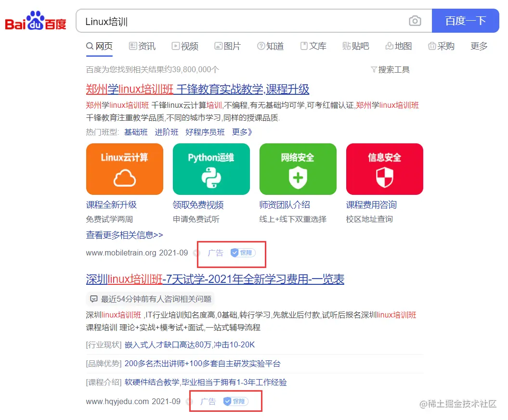Click the 信息安全 red shield tile
508x420 pixels.
pos(385,169)
